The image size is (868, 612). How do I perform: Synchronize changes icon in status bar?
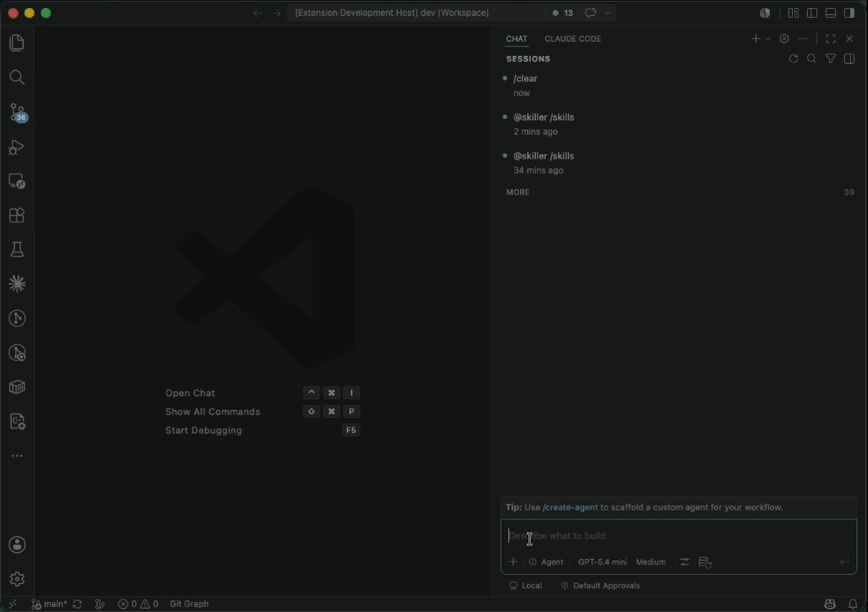tap(77, 603)
